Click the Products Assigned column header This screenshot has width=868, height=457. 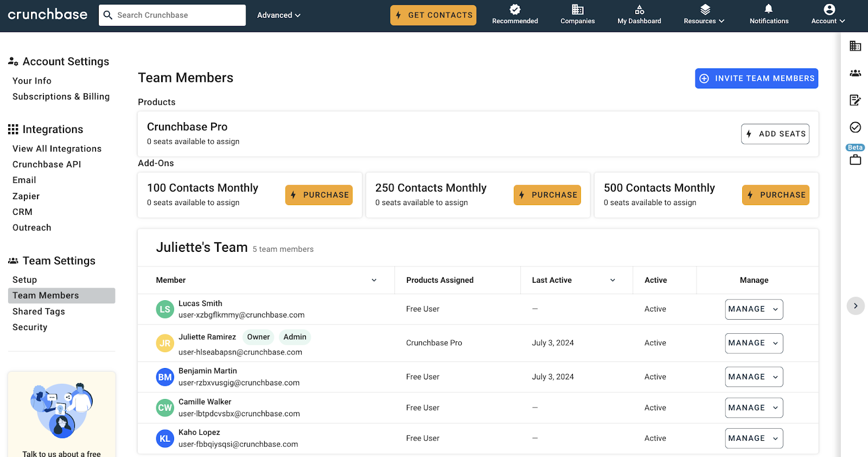440,280
